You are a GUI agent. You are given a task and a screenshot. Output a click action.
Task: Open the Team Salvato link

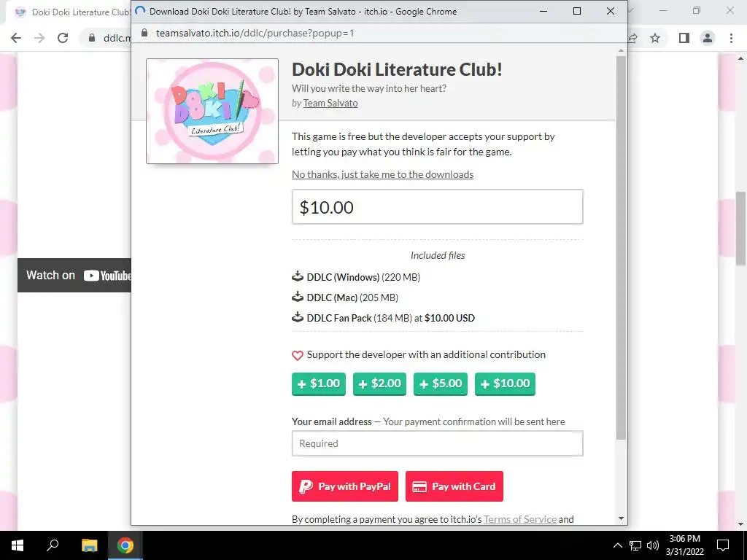[330, 103]
